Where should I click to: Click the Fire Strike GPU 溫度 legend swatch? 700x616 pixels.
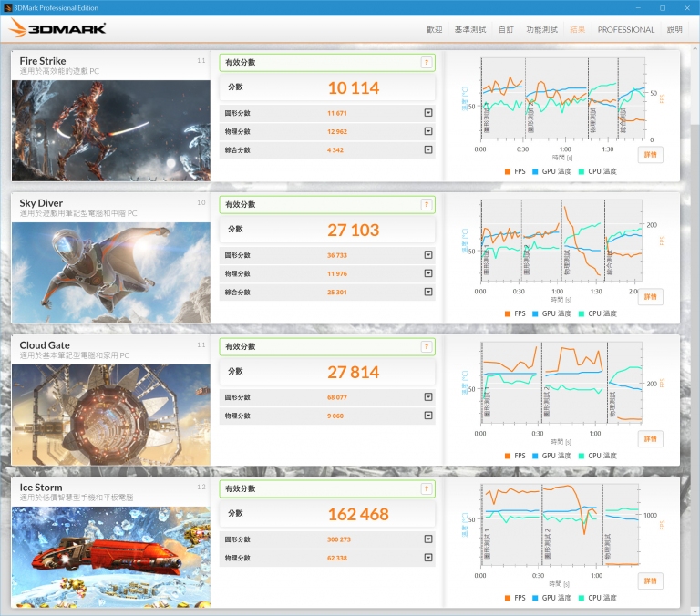pyautogui.click(x=535, y=172)
